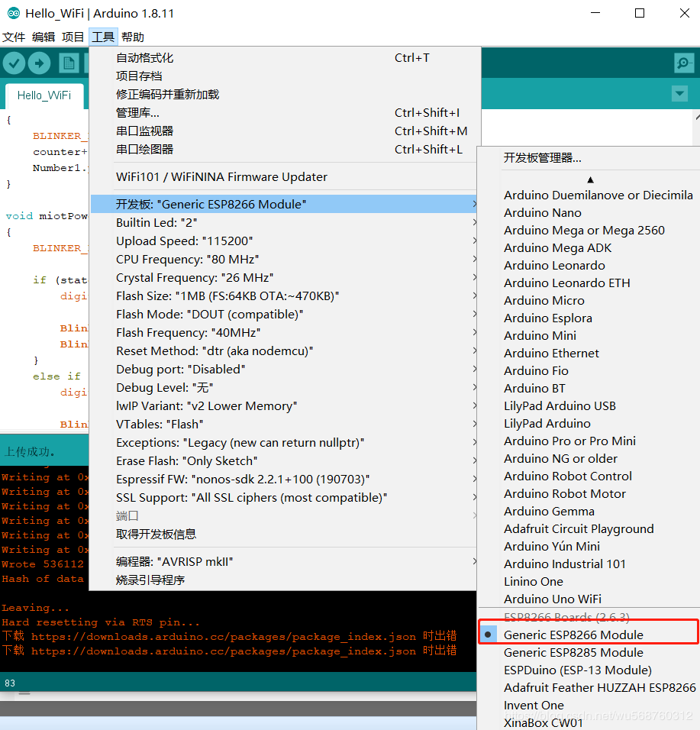
Task: Select Arduino Pro or Pro Mini board
Action: point(589,441)
